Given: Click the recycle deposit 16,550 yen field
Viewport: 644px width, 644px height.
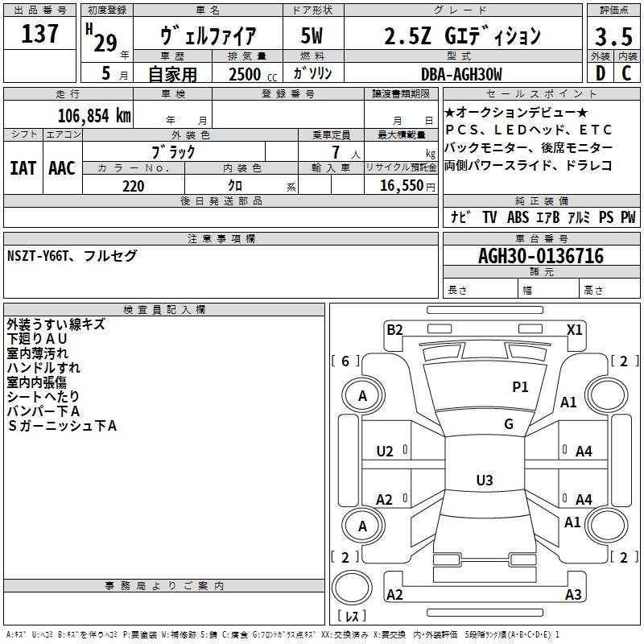Looking at the screenshot, I should pyautogui.click(x=401, y=185).
